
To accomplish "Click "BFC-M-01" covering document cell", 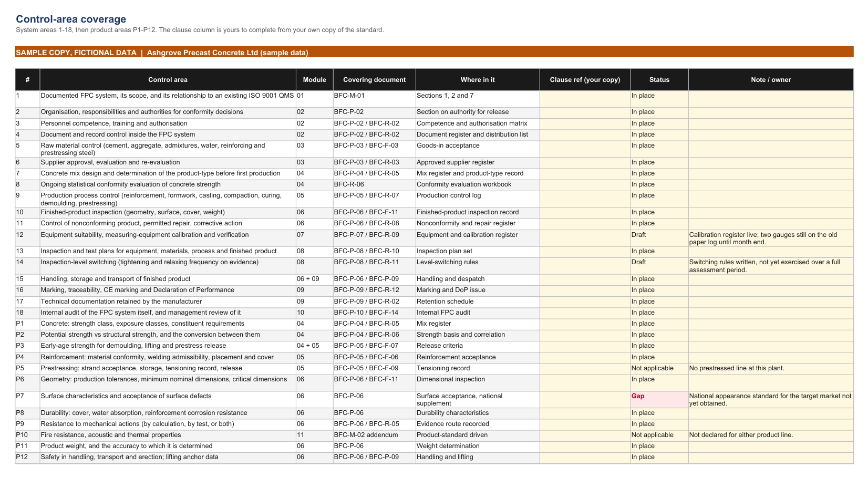I will pos(374,99).
